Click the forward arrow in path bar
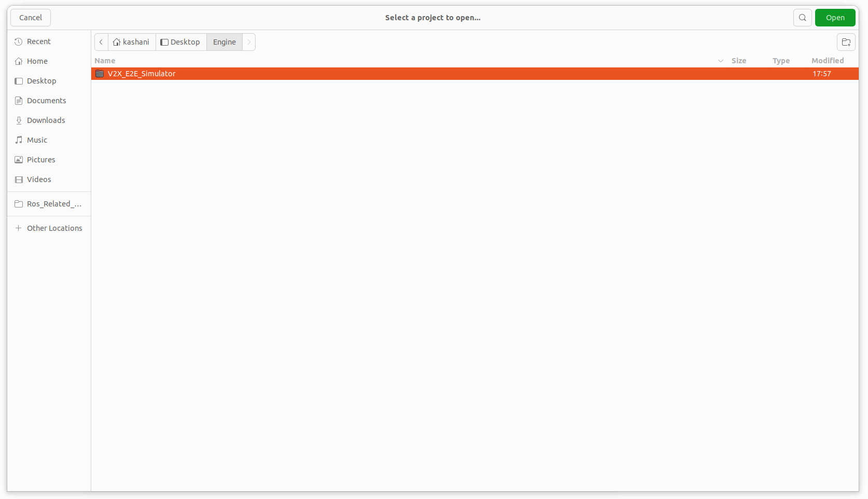This screenshot has height=499, width=868. pyautogui.click(x=249, y=42)
